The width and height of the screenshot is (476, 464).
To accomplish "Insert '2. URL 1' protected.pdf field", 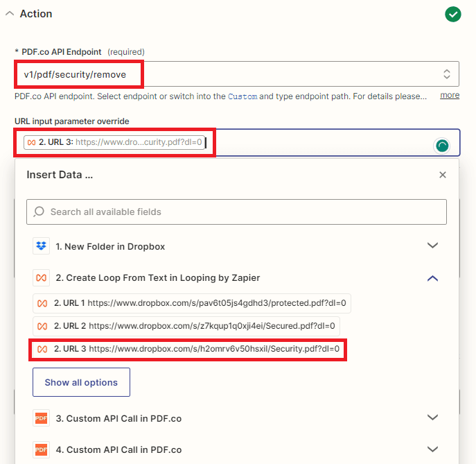I will click(192, 303).
